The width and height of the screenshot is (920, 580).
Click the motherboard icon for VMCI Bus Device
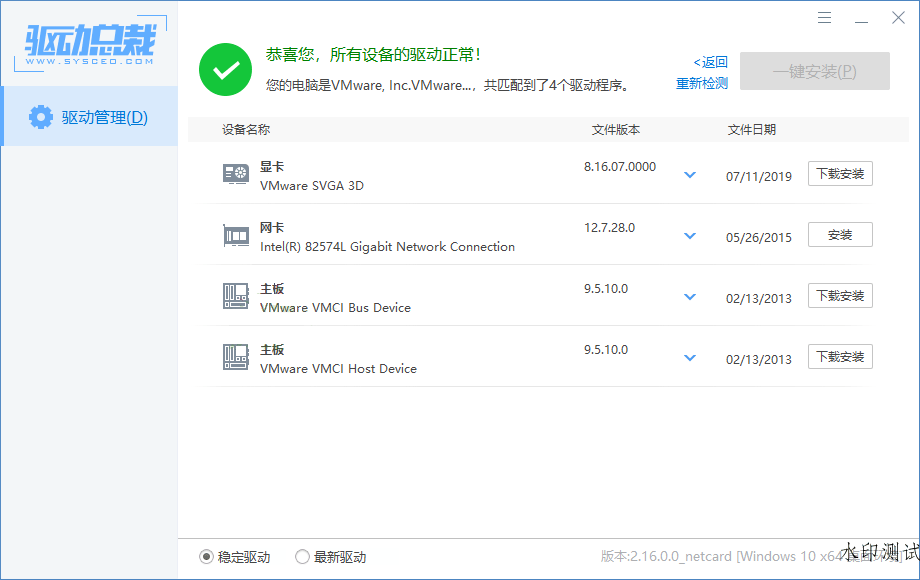pos(236,296)
